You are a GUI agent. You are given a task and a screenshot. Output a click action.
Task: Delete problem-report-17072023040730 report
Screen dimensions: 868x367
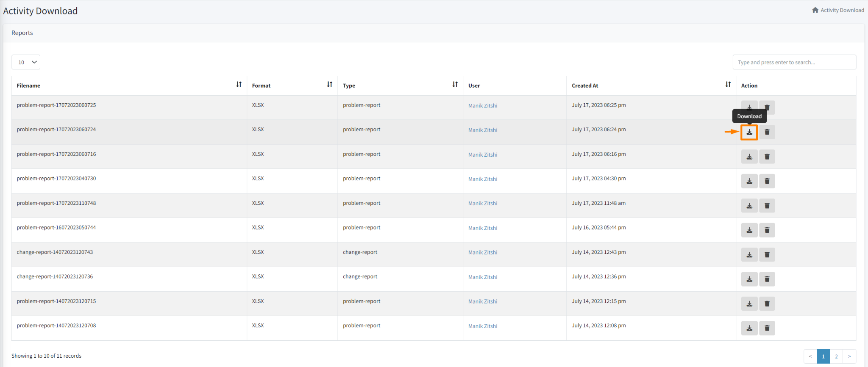click(x=767, y=181)
